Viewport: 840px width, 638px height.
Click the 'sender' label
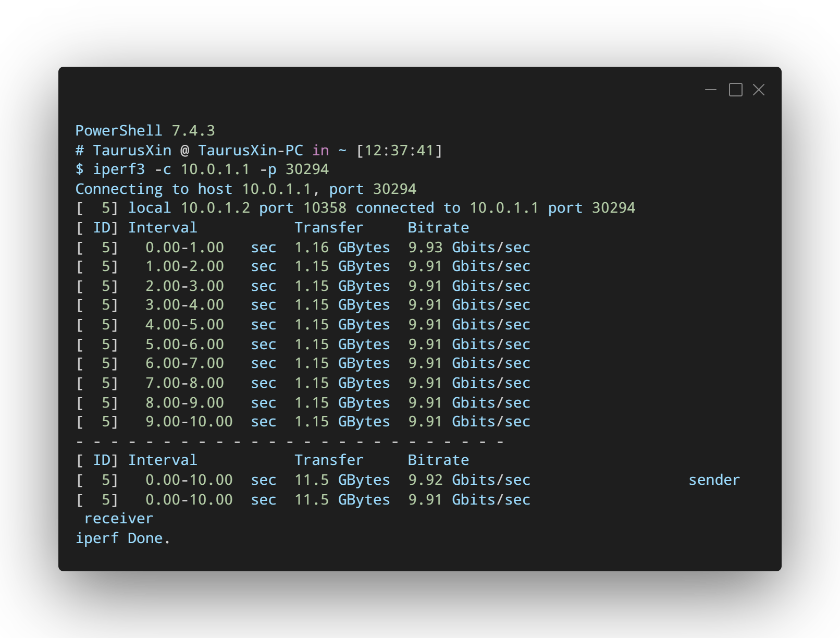(x=714, y=480)
